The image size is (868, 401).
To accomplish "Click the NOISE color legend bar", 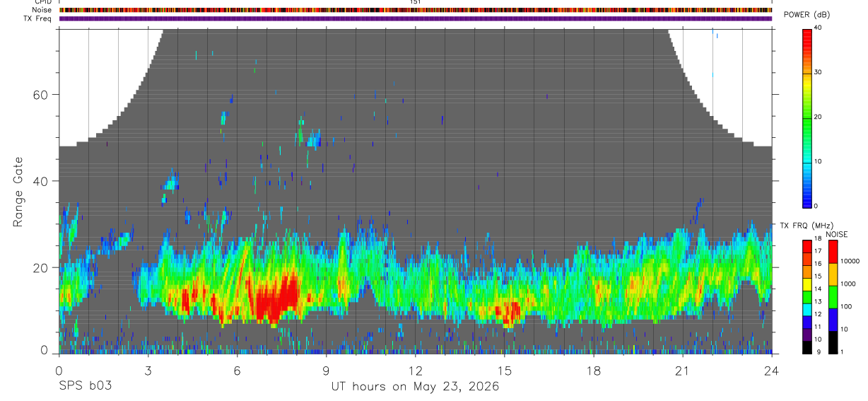I will [832, 296].
